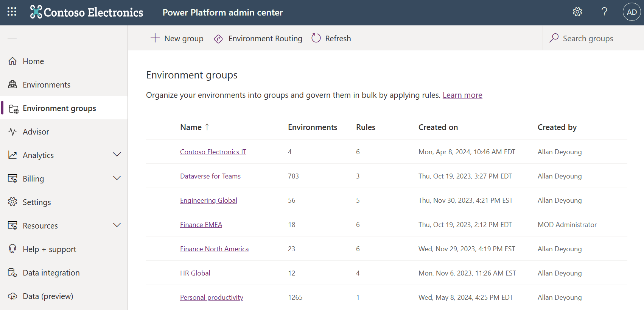Open the AD account profile avatar
The width and height of the screenshot is (644, 310).
click(632, 12)
